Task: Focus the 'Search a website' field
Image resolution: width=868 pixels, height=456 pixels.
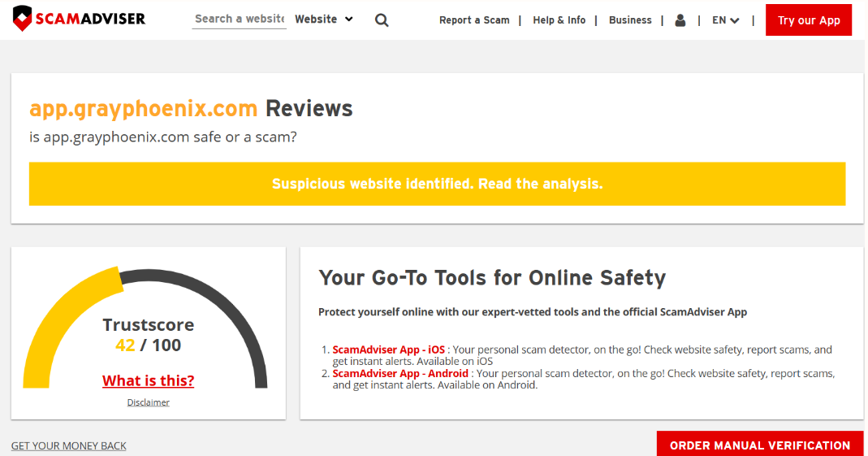Action: 239,19
